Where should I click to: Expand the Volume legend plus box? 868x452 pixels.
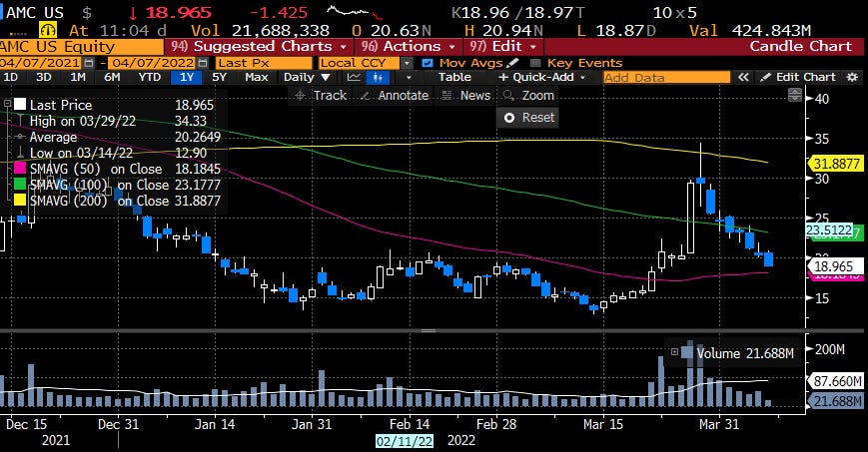tap(674, 352)
